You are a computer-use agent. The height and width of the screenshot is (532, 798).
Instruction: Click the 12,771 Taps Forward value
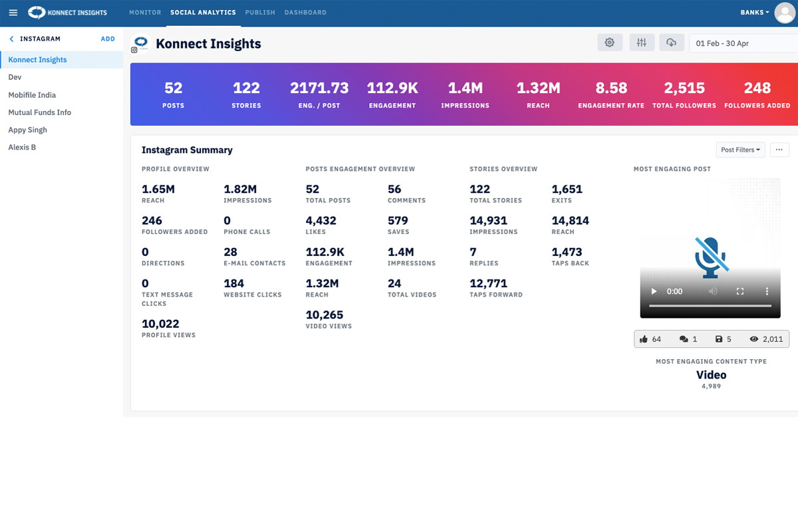click(x=488, y=283)
